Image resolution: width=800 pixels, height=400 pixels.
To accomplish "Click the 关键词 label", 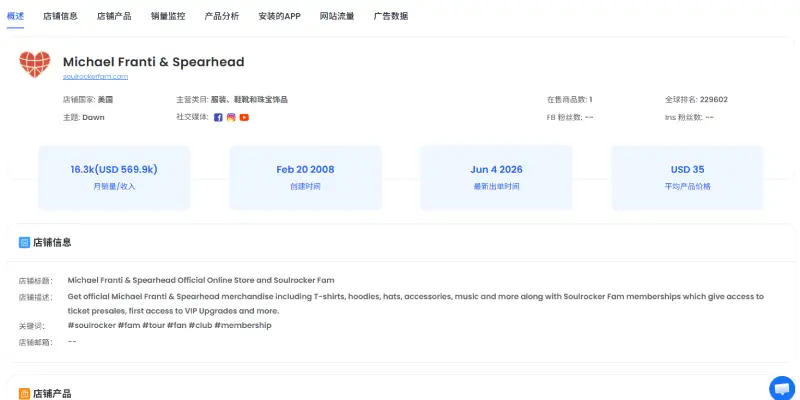I will click(32, 326).
